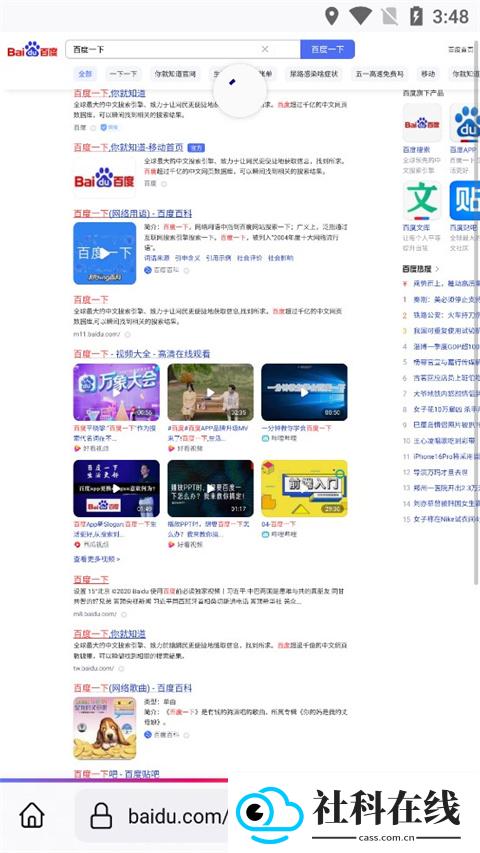Open the 引申含义 sub-link

coord(187,258)
